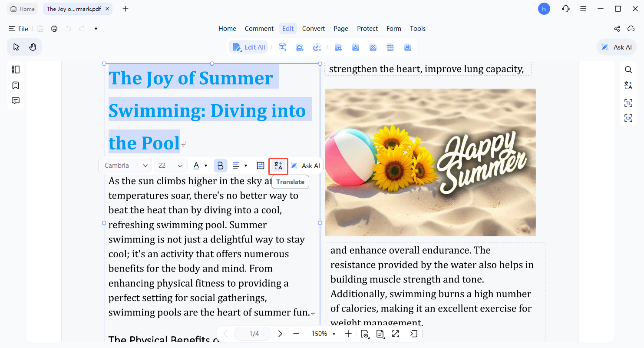Click the Ask AI button at top right
644x348 pixels.
[x=617, y=47]
